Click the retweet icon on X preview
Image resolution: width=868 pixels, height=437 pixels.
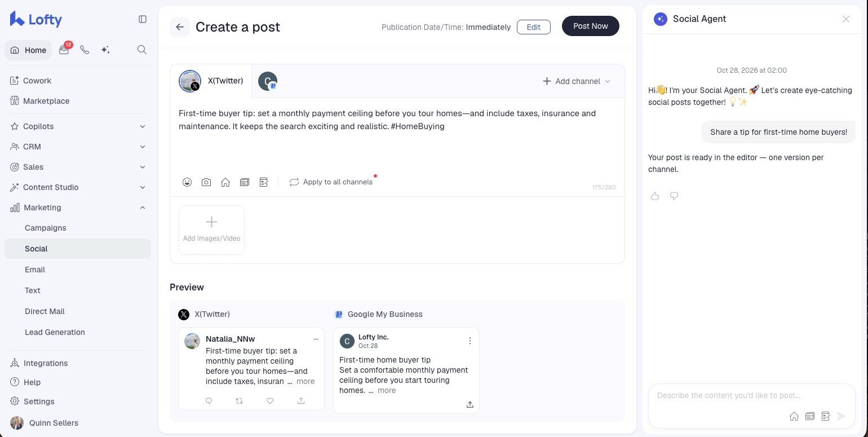coord(240,401)
